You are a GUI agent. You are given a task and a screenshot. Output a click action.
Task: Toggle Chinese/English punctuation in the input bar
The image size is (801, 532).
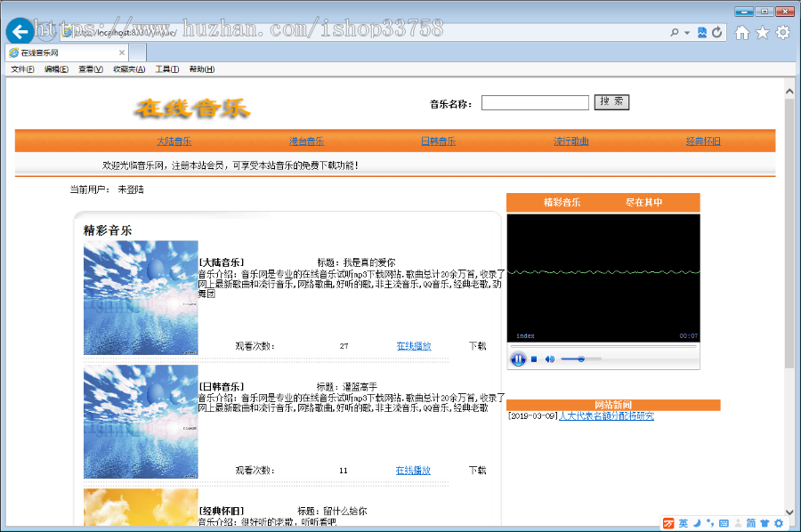coord(710,523)
